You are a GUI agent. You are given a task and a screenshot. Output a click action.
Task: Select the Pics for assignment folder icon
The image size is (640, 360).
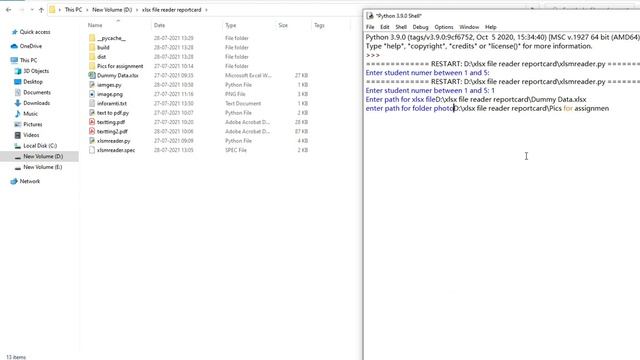coord(92,66)
